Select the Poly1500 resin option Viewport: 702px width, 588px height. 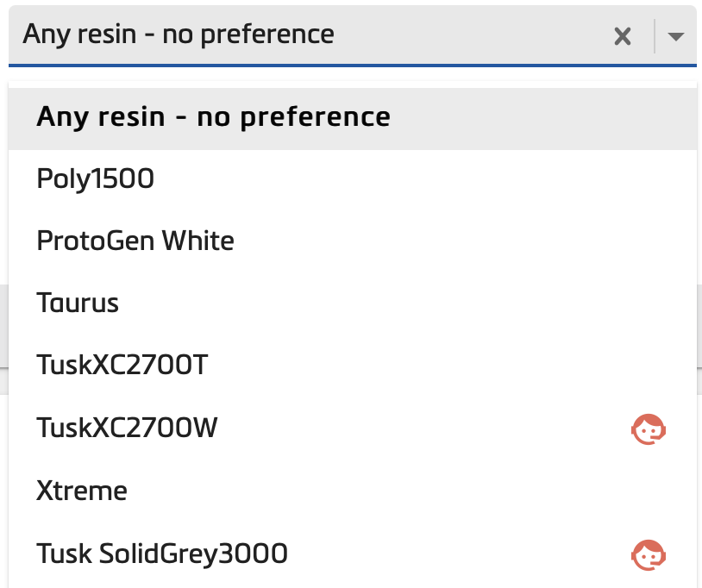click(95, 179)
